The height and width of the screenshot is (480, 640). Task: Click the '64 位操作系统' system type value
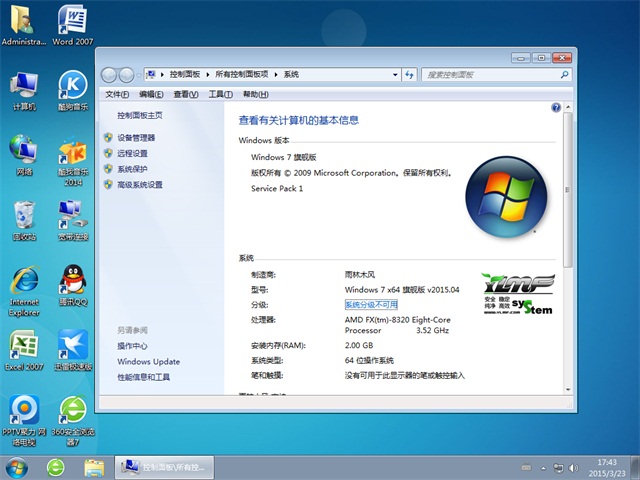[x=369, y=360]
